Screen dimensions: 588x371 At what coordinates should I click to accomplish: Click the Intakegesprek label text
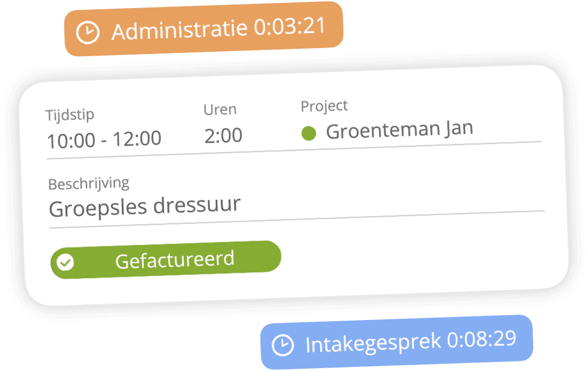[373, 343]
